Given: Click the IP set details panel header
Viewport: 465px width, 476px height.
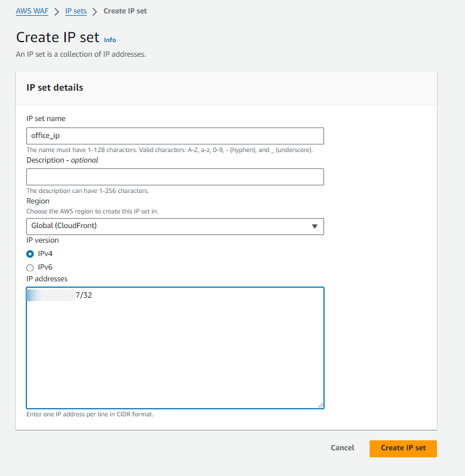Looking at the screenshot, I should click(55, 88).
